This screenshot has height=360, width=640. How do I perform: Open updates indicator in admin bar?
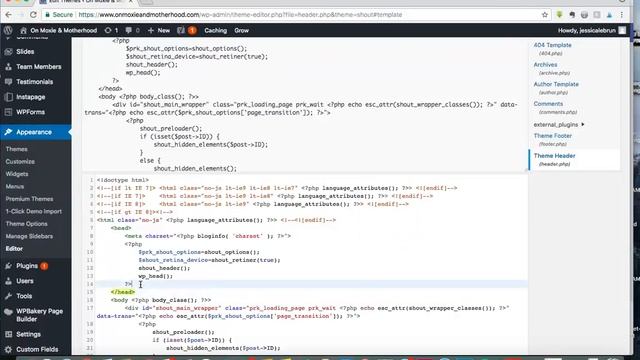(111, 30)
